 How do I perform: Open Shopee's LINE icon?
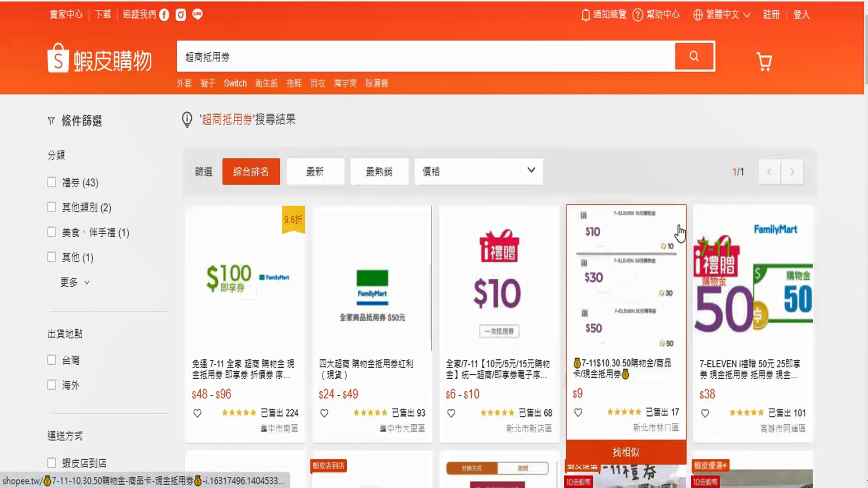click(x=197, y=15)
